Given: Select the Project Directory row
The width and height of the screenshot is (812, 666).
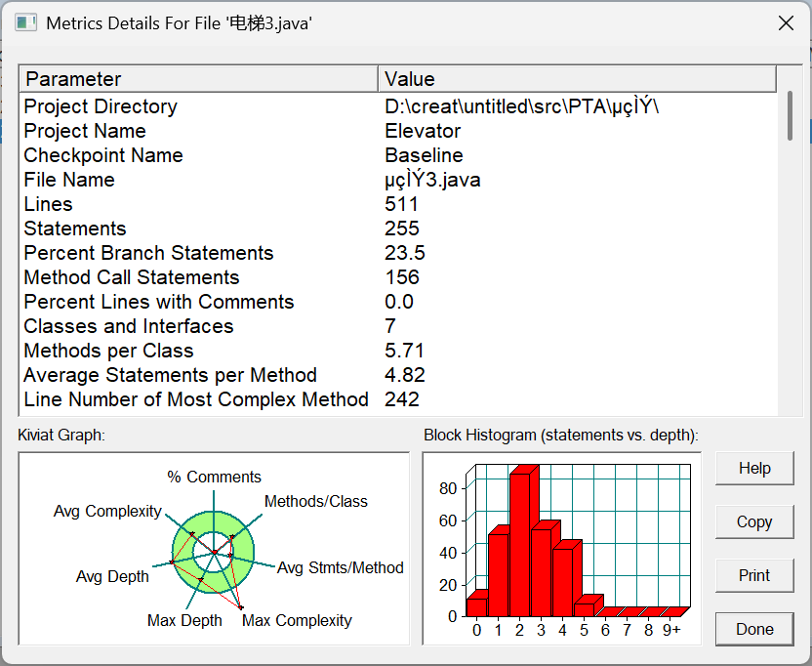Looking at the screenshot, I should (x=398, y=106).
